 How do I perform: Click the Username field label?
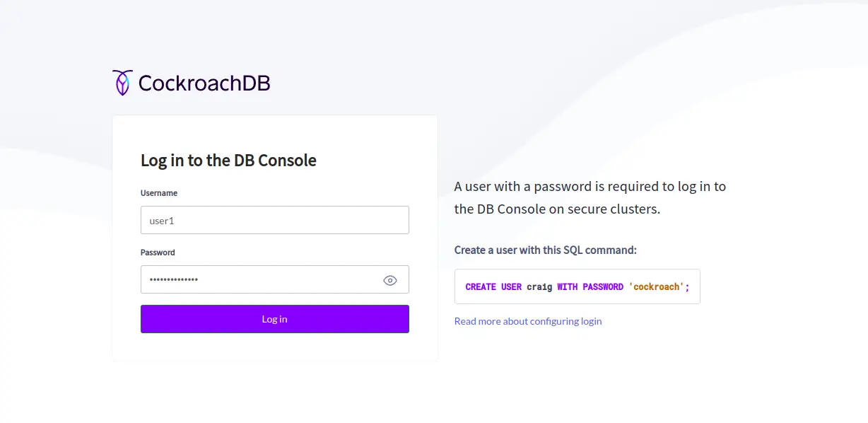pyautogui.click(x=159, y=193)
